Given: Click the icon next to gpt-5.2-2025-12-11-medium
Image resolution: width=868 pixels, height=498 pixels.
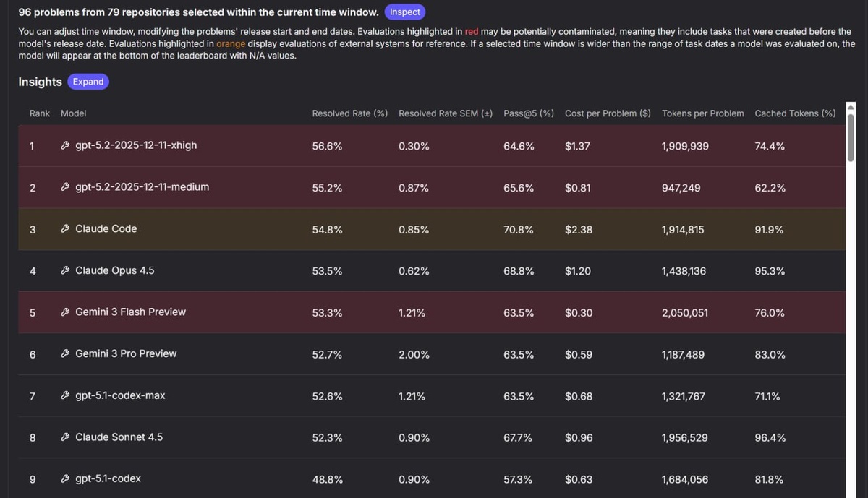Looking at the screenshot, I should (65, 188).
